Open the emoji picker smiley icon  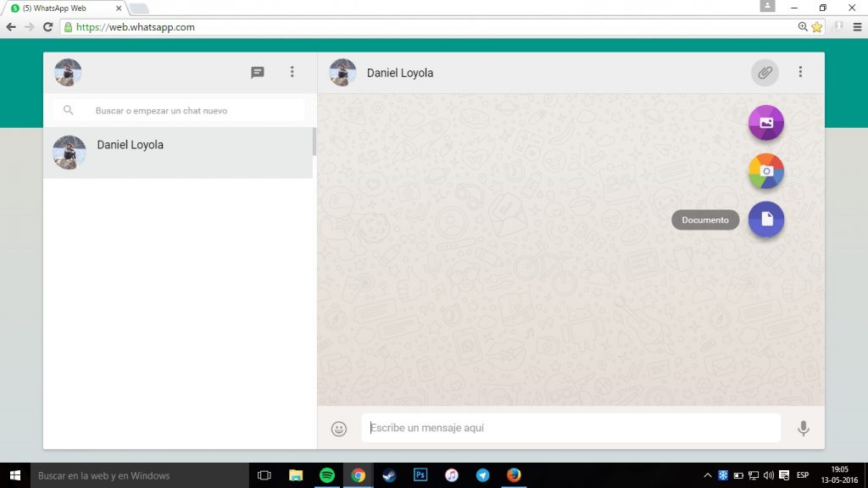pyautogui.click(x=339, y=429)
